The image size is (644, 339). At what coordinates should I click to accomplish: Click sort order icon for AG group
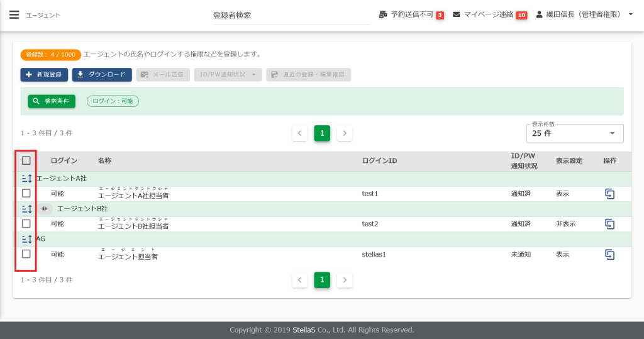(x=26, y=239)
